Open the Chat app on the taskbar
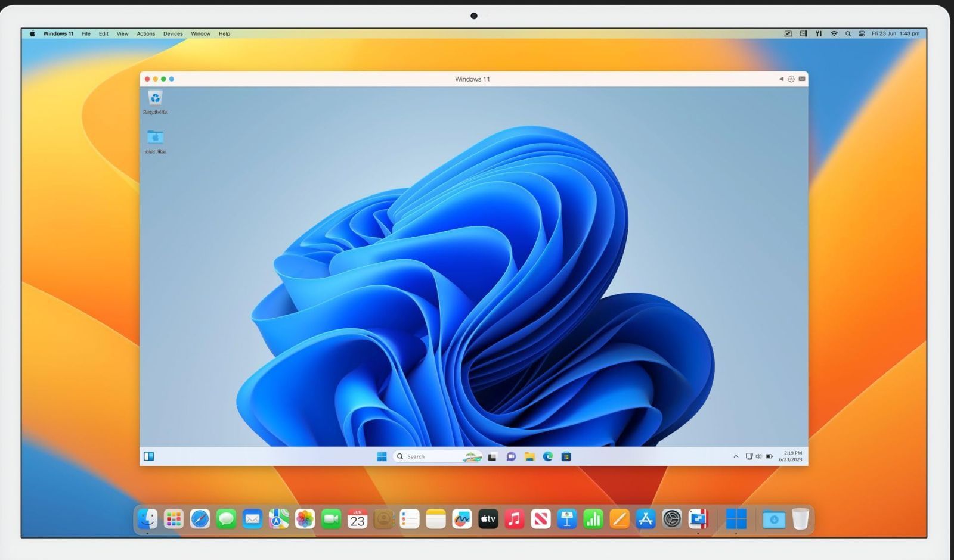This screenshot has width=954, height=560. point(510,456)
